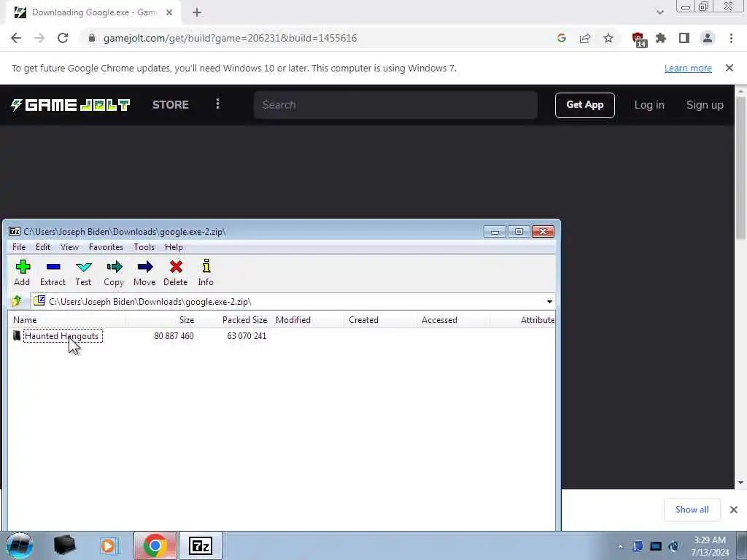The height and width of the screenshot is (560, 747).
Task: Switch to Chrome in the taskbar
Action: pyautogui.click(x=155, y=545)
